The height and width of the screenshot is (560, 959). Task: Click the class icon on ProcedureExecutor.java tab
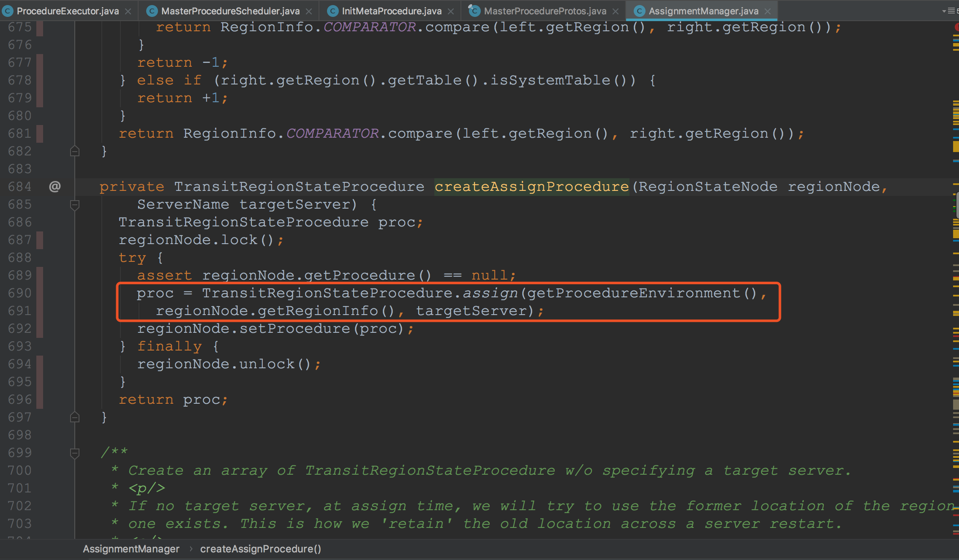click(x=8, y=11)
